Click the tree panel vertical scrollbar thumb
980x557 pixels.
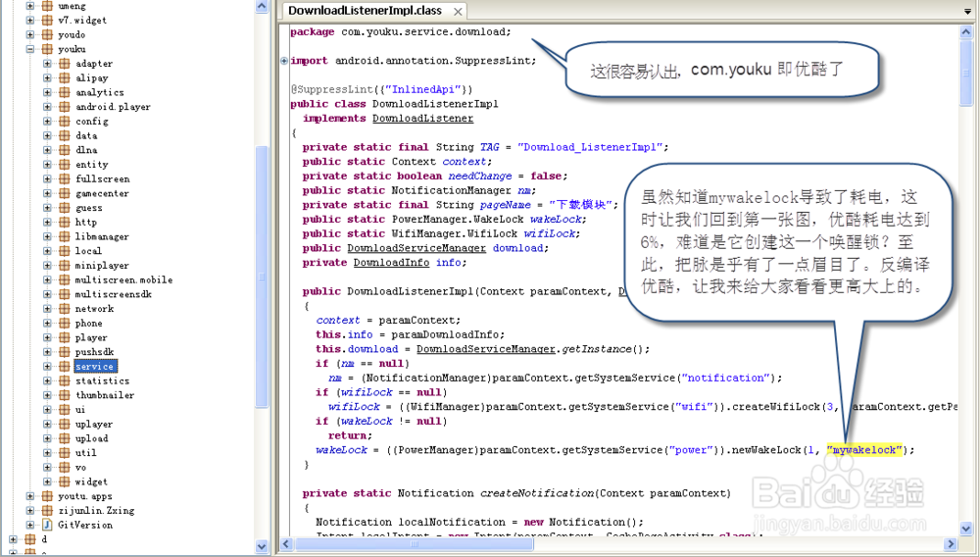point(262,277)
